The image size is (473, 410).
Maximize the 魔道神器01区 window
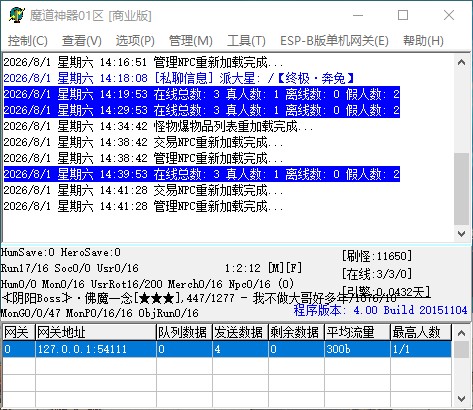403,15
